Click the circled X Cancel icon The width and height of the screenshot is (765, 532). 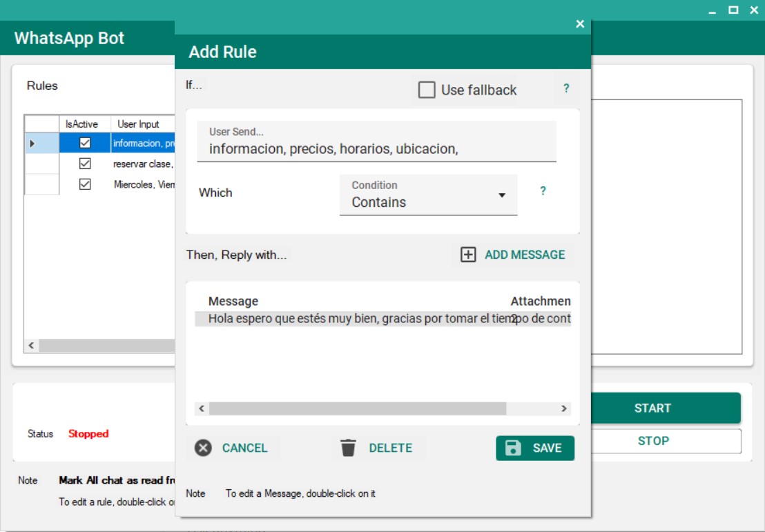click(203, 448)
